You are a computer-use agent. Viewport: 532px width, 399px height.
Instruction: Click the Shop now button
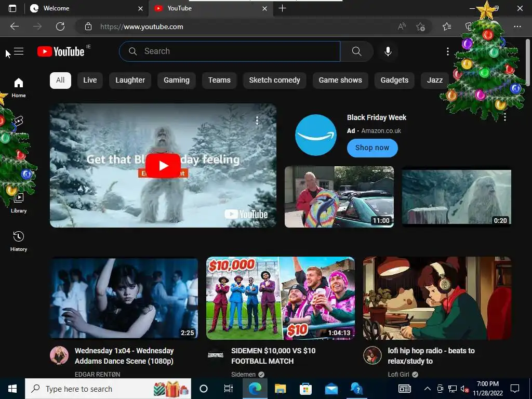click(372, 148)
